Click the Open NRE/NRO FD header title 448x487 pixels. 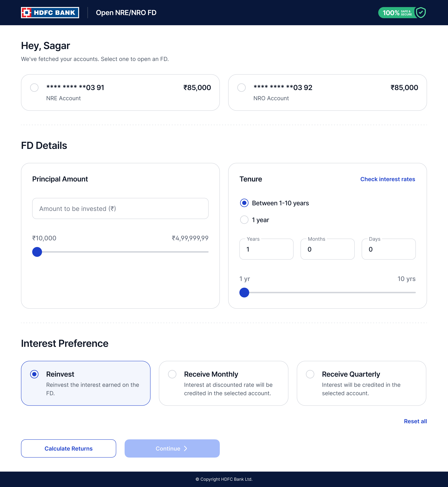pos(126,13)
